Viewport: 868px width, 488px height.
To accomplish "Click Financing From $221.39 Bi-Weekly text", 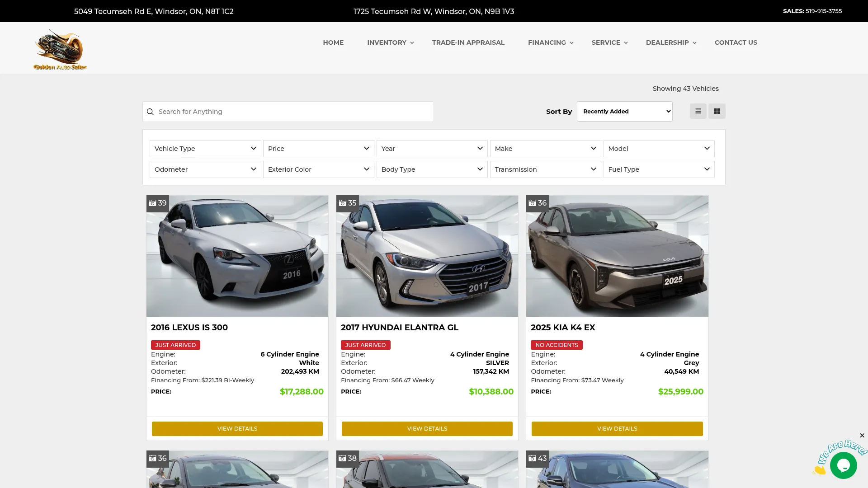I will (x=203, y=380).
